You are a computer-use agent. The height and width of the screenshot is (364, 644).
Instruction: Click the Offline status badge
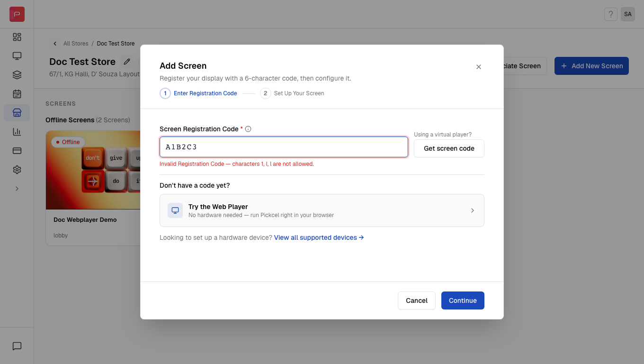click(68, 142)
